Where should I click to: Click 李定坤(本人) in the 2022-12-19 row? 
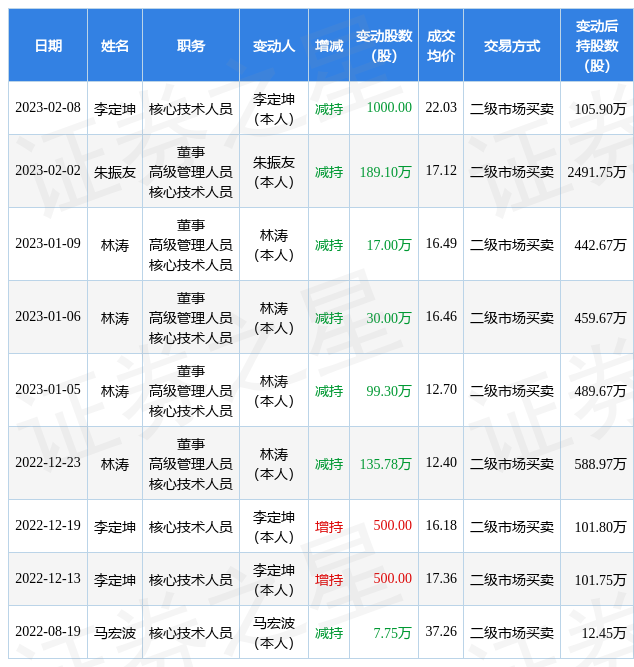click(274, 527)
